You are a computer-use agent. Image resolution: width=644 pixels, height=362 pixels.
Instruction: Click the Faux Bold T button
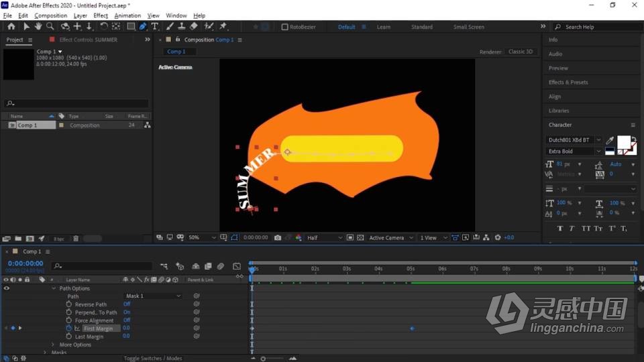pos(559,229)
